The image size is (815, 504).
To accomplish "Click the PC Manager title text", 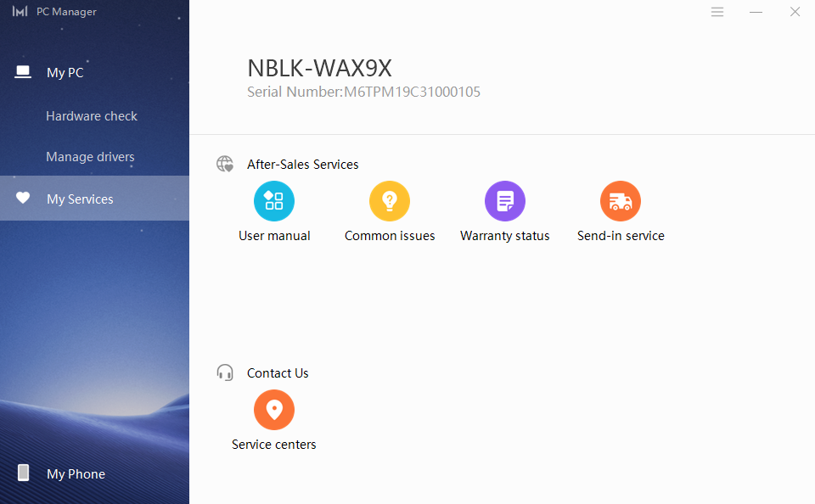I will coord(66,12).
